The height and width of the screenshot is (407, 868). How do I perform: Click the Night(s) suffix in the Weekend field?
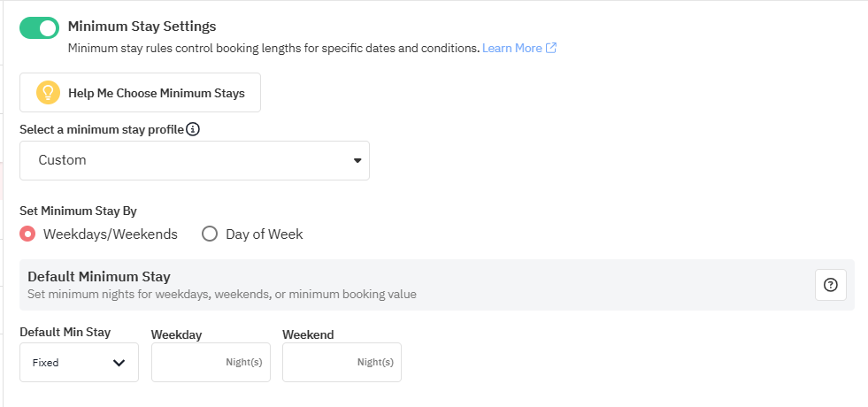pos(375,362)
